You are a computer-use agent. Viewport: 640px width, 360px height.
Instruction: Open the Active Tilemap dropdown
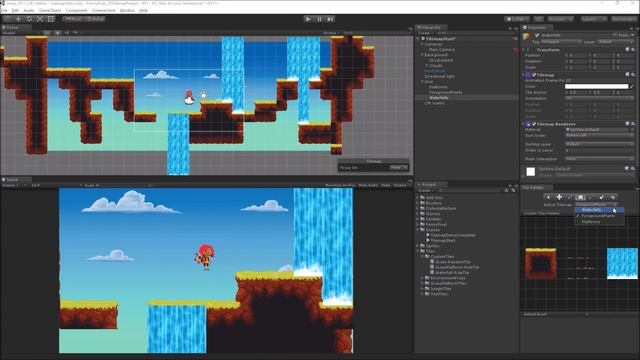[x=596, y=204]
